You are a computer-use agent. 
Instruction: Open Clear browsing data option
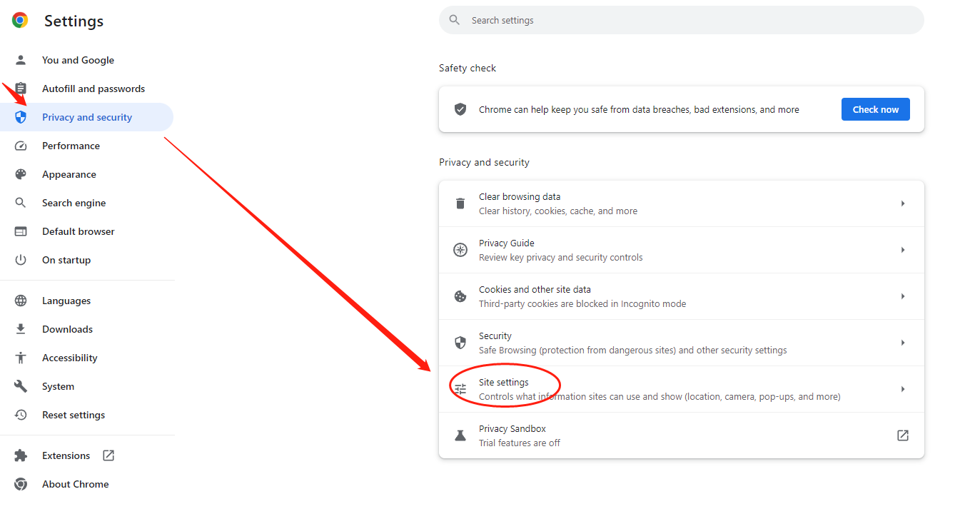(x=682, y=203)
